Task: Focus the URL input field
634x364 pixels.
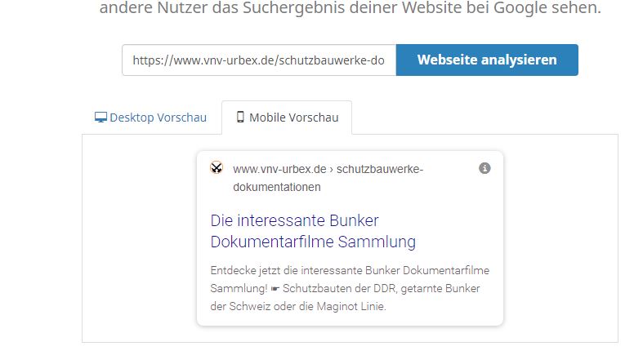Action: [259, 60]
